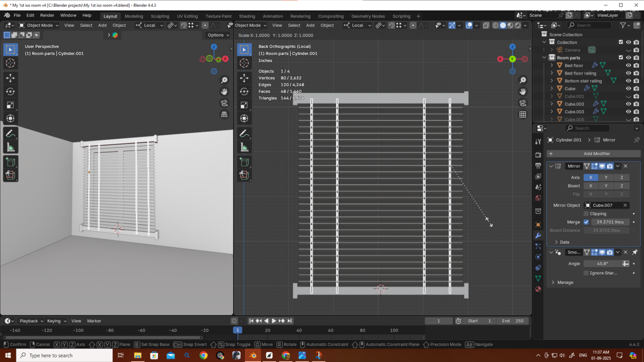Screen dimensions: 644x362
Task: Click the zoom magnifier in right viewport
Action: click(523, 80)
